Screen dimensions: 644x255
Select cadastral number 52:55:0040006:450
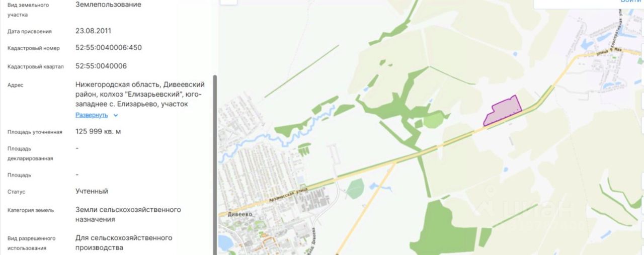click(x=109, y=48)
